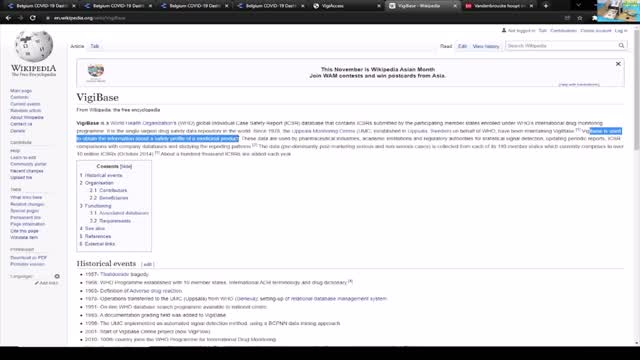Click the webcam video thumbnail overlay
This screenshot has height=360, width=640.
[x=618, y=11]
